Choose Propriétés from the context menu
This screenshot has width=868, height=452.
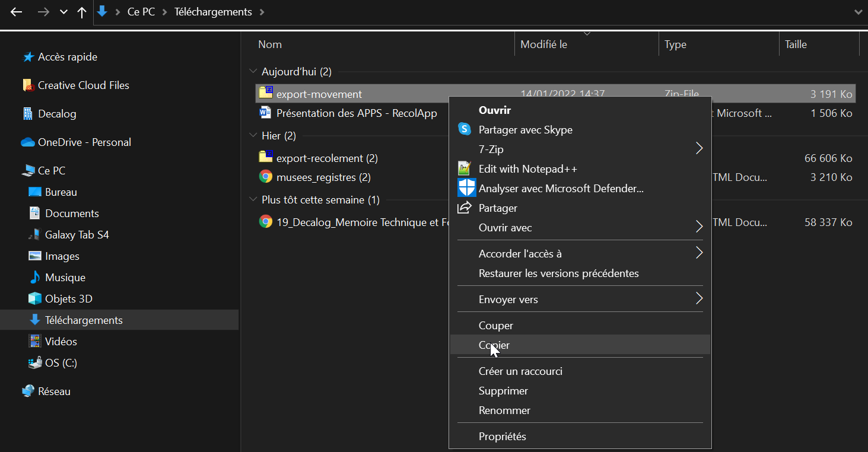502,436
